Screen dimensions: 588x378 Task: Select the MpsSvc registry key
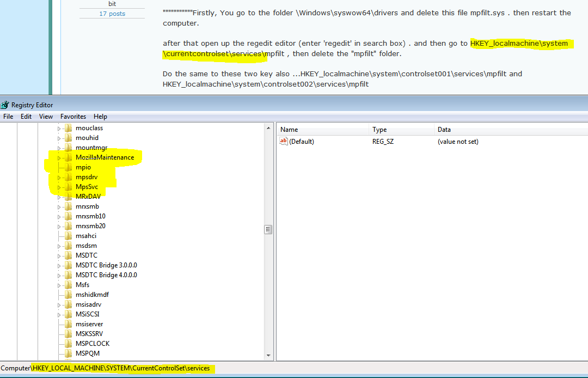[x=87, y=187]
